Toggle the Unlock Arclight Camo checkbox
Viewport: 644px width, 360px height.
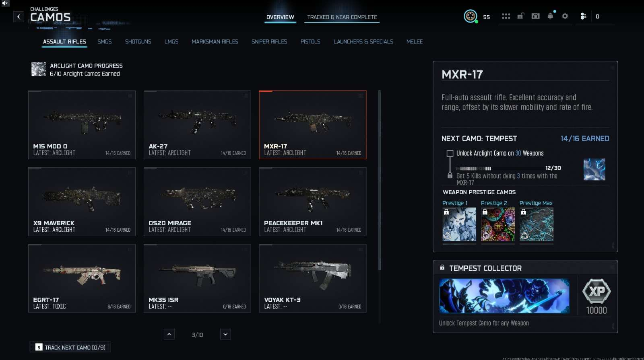(450, 153)
